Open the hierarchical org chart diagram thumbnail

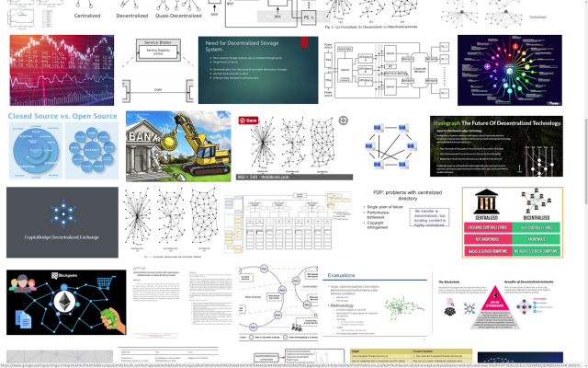[288, 223]
